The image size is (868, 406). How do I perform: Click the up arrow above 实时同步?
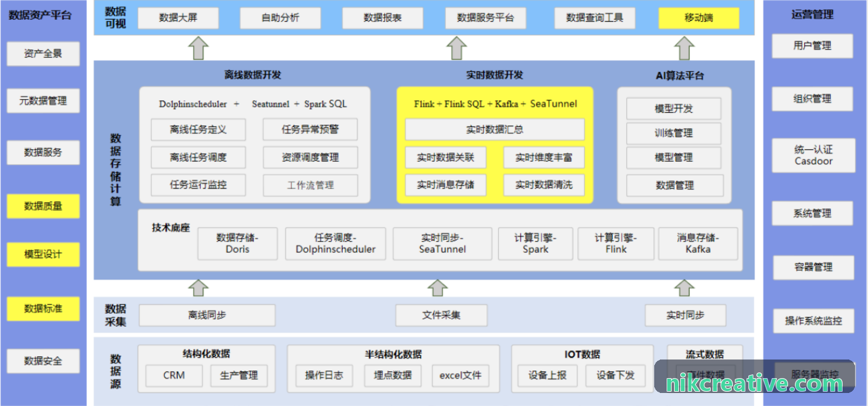pyautogui.click(x=685, y=288)
